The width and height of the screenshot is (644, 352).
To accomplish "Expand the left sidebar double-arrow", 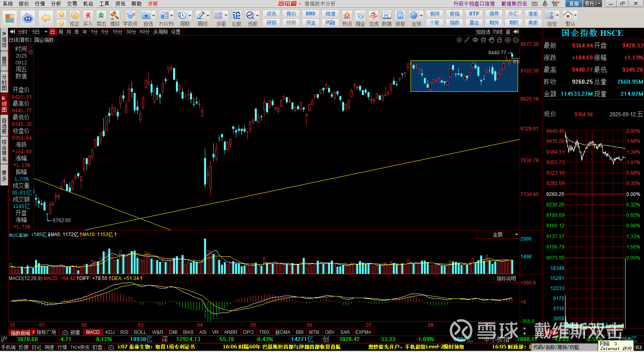I will [4, 33].
